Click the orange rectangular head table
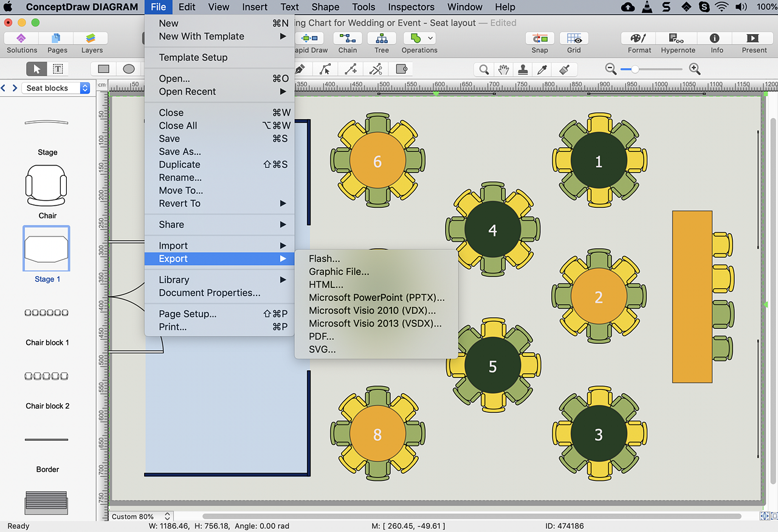 point(692,297)
